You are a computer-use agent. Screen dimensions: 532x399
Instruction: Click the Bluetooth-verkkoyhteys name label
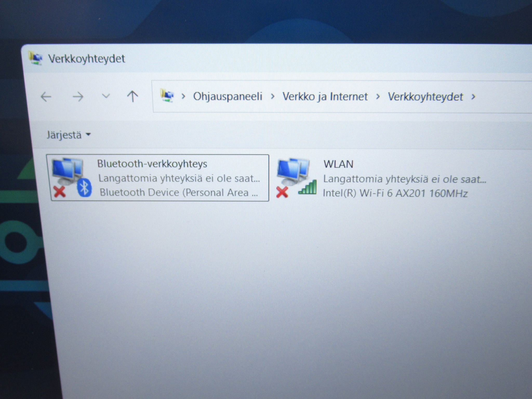coord(152,164)
